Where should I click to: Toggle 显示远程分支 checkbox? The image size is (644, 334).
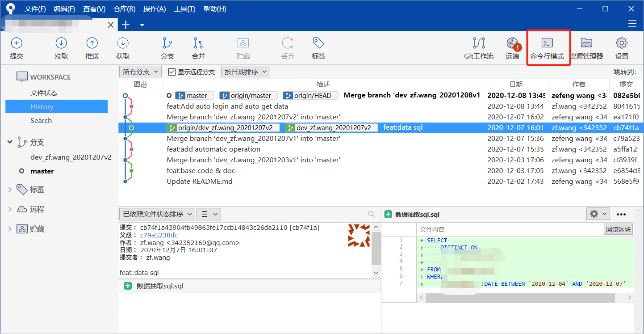coord(171,72)
